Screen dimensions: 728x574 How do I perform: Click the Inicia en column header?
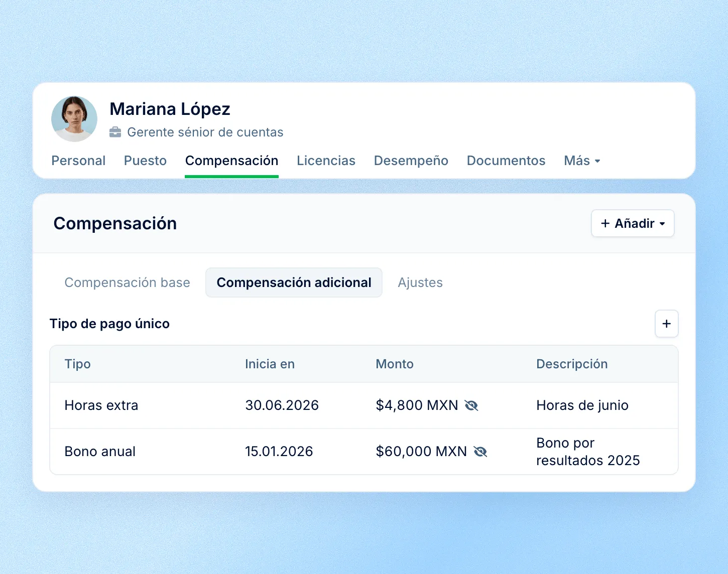pos(270,364)
